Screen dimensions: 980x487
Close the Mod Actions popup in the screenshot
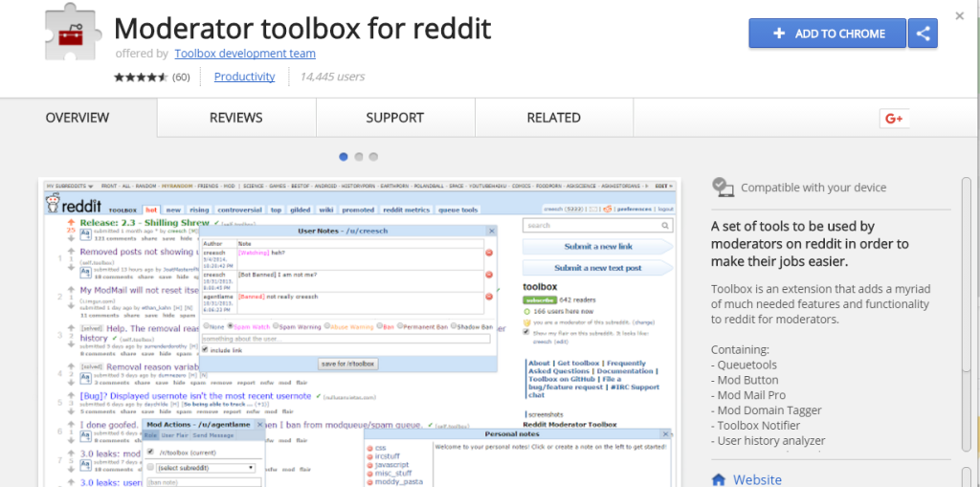tap(260, 425)
